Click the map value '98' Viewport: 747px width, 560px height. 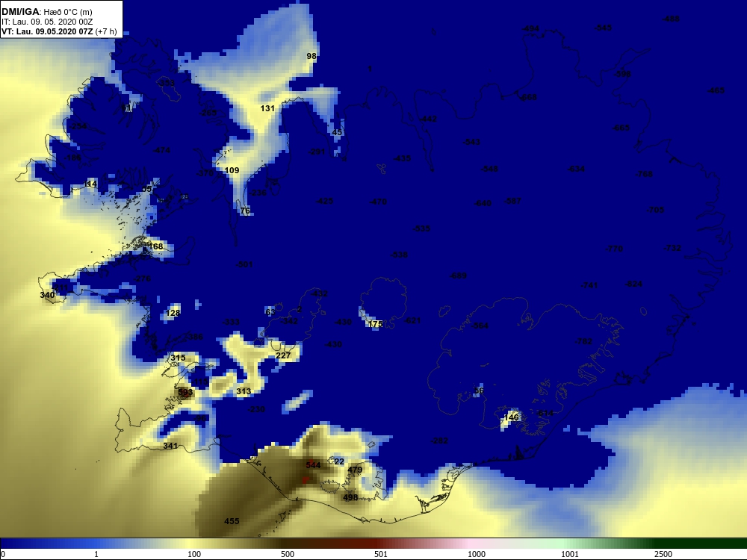(x=311, y=56)
